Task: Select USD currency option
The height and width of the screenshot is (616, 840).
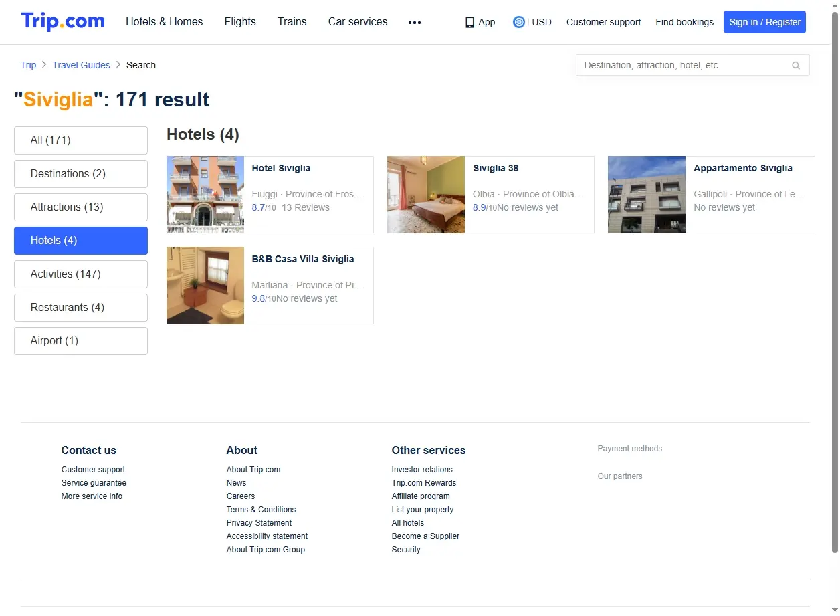Action: click(x=542, y=22)
